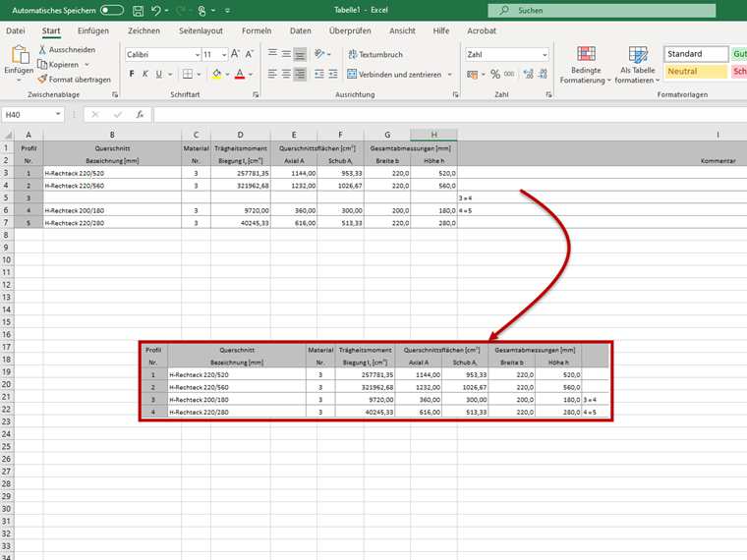Click the Kopieren button
This screenshot has height=560, width=747.
click(58, 64)
